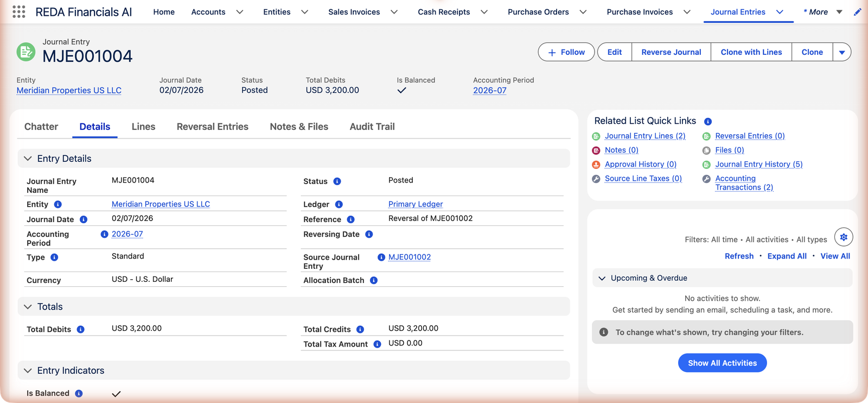Click Show All Activities button
The width and height of the screenshot is (868, 403).
pos(722,363)
